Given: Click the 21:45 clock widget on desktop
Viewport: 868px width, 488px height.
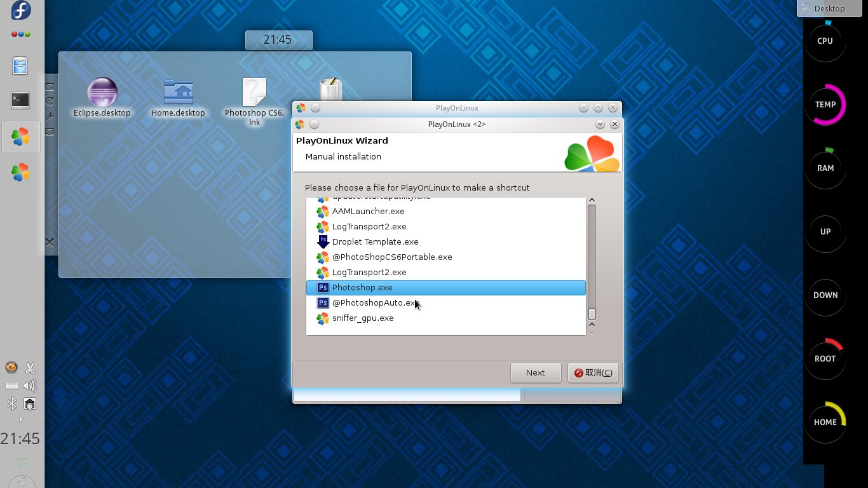Looking at the screenshot, I should pos(278,40).
